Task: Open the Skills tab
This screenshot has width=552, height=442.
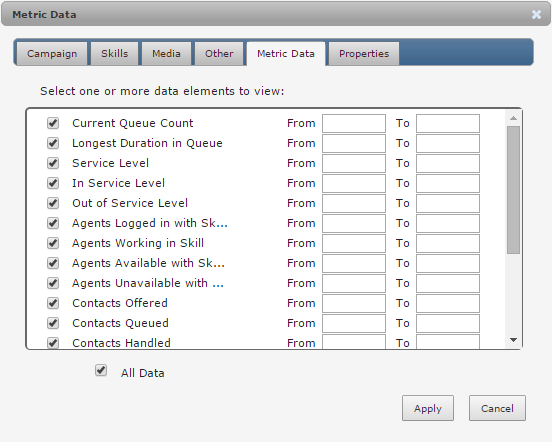Action: pos(114,53)
